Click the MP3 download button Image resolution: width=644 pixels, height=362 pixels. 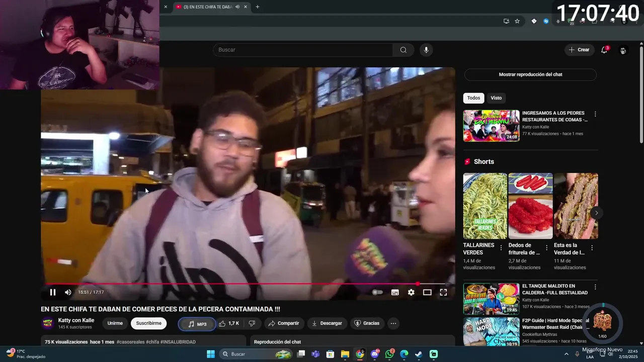click(197, 324)
